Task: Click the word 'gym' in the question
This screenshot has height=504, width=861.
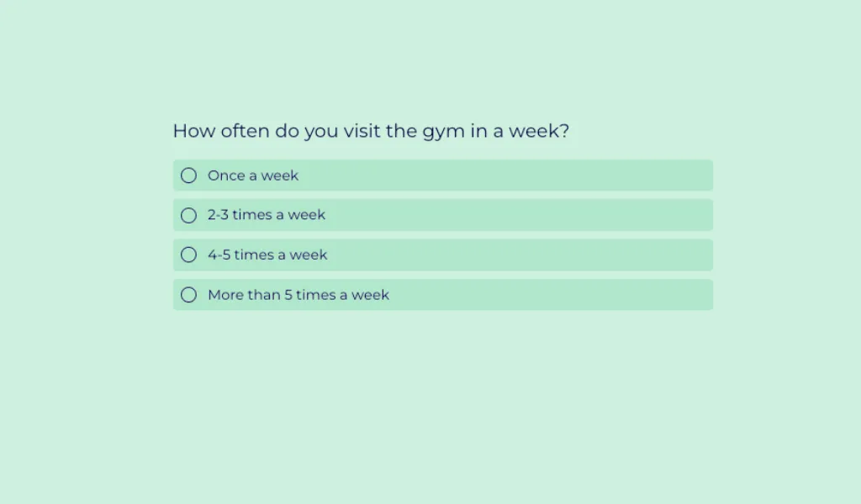Action: [443, 133]
